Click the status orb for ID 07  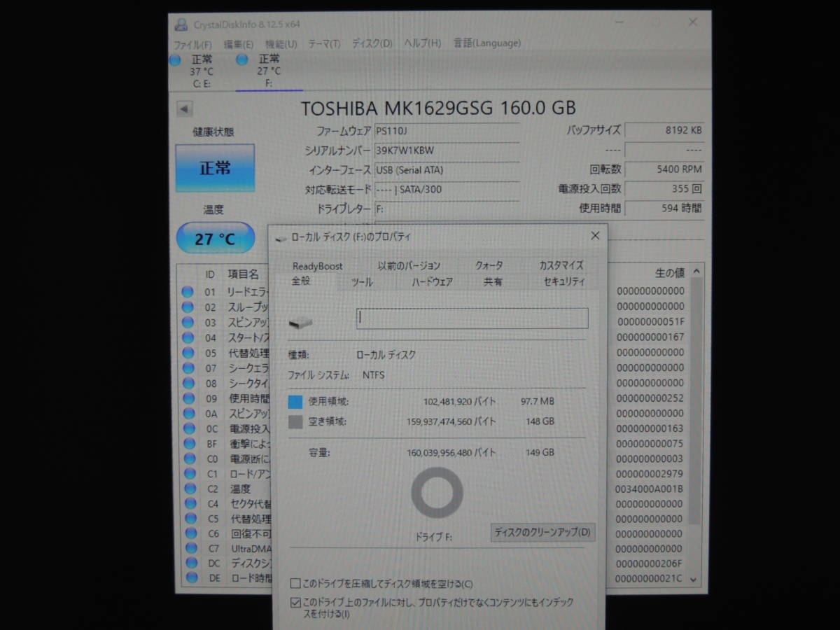188,367
